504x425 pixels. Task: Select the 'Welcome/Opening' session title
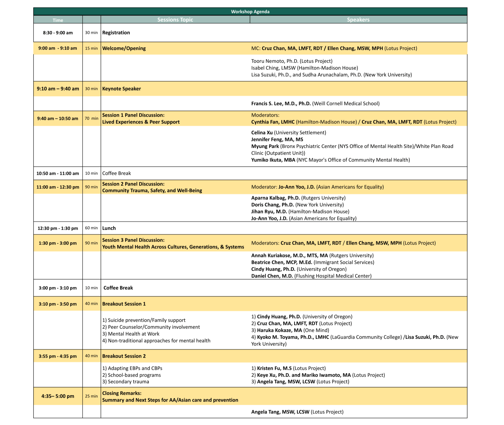pos(124,48)
